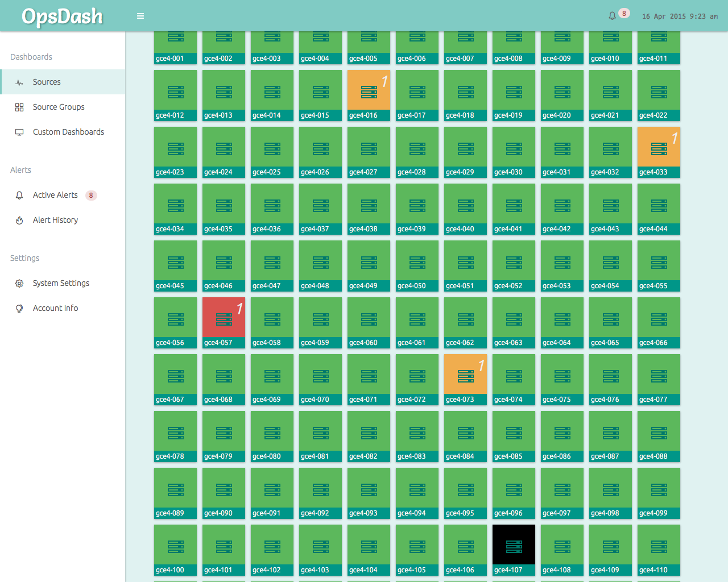
Task: Click the healthy server tile gce4-001
Action: (x=175, y=45)
